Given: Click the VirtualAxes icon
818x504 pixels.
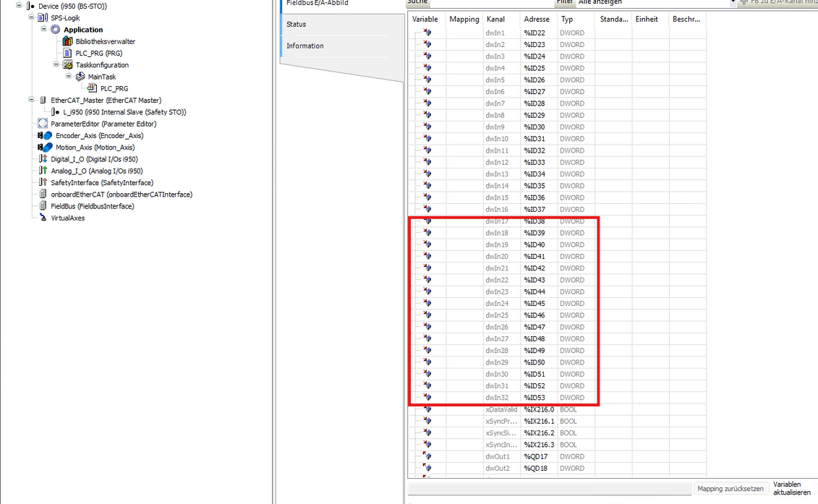Looking at the screenshot, I should tap(43, 218).
